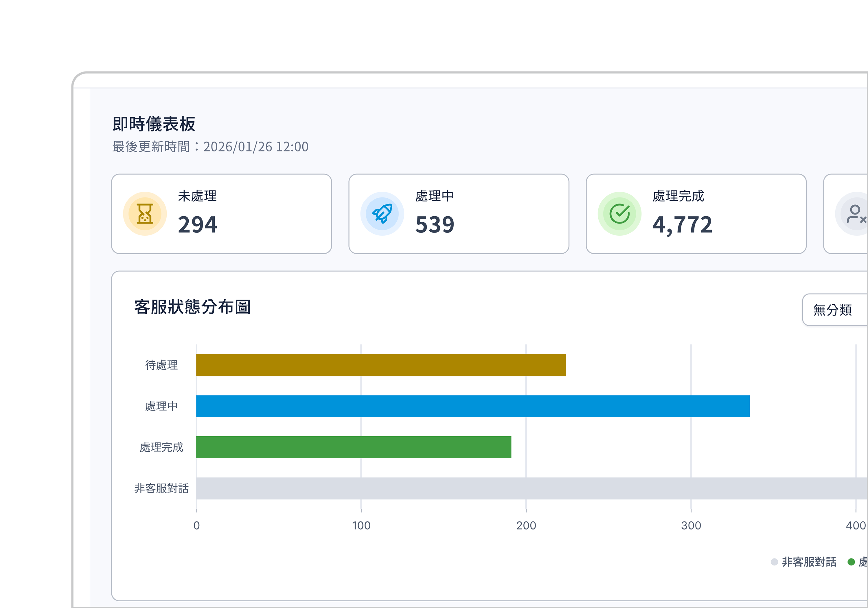
Task: Select the rocket icon on 處理中 card
Action: coord(382,213)
